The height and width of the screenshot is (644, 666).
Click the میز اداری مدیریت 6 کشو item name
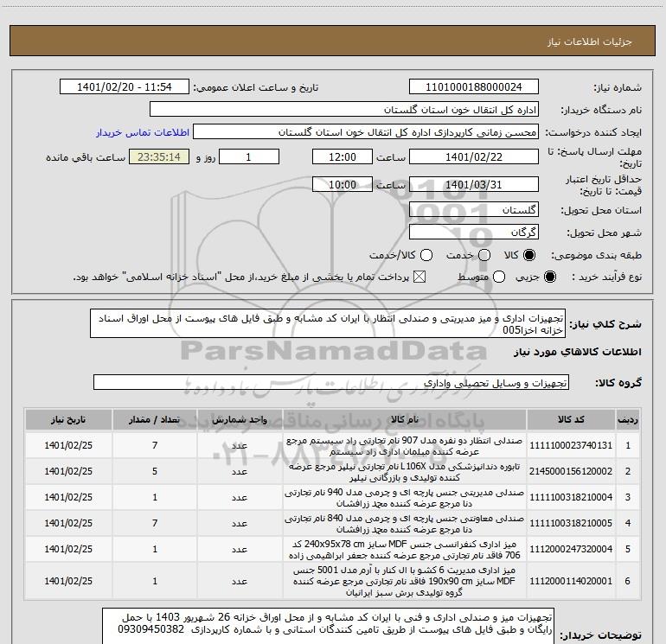405,581
